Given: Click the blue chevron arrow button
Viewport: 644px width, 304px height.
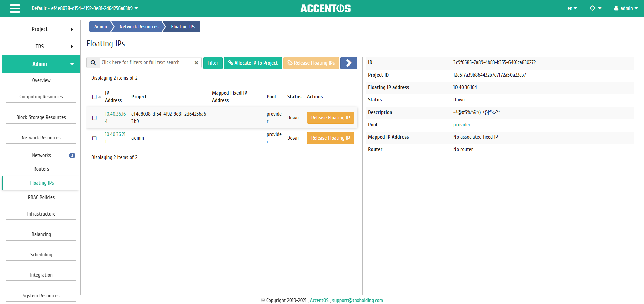Looking at the screenshot, I should tap(348, 63).
